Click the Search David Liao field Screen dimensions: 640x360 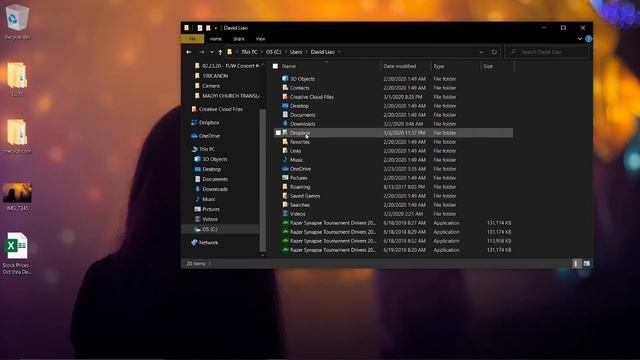pos(547,52)
